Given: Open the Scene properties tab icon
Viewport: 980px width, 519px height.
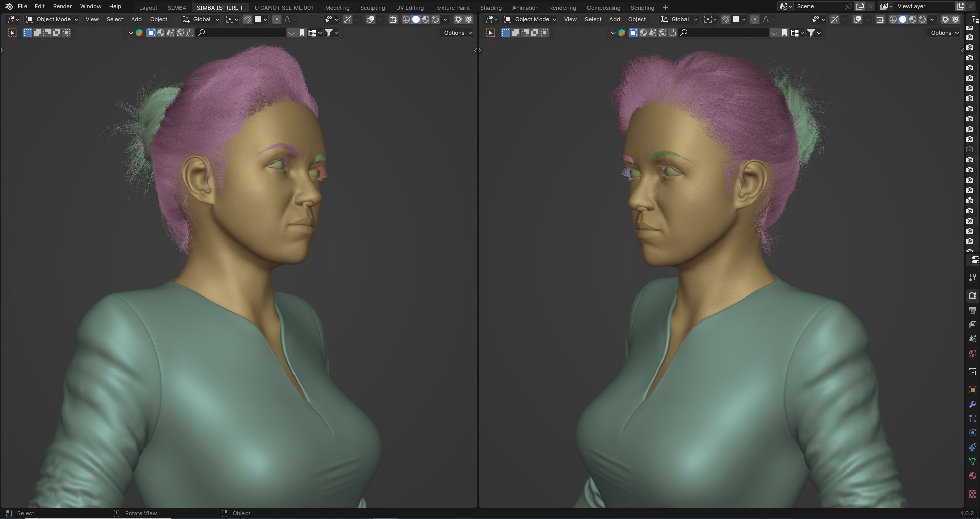Looking at the screenshot, I should click(x=972, y=339).
